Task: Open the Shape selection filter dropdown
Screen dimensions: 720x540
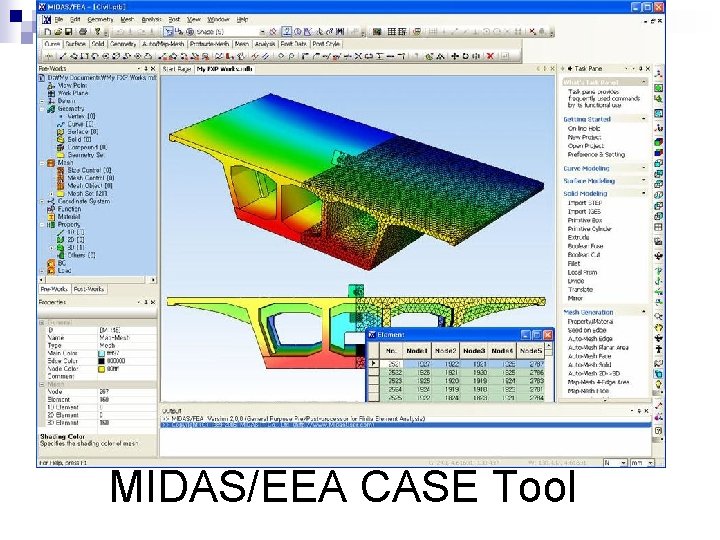Action: point(262,32)
